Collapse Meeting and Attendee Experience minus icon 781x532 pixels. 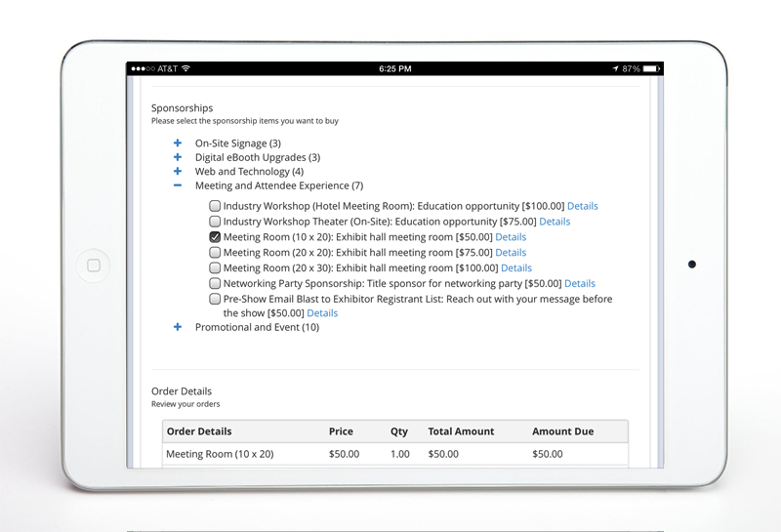[178, 185]
